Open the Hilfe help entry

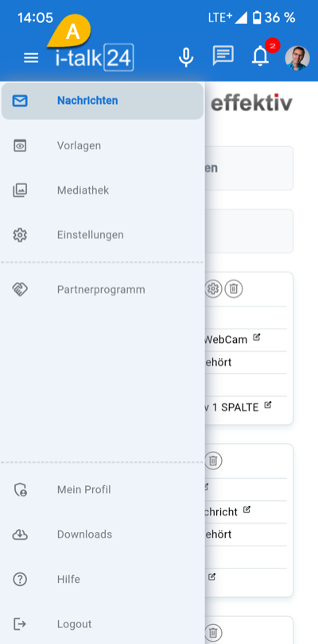(103, 579)
